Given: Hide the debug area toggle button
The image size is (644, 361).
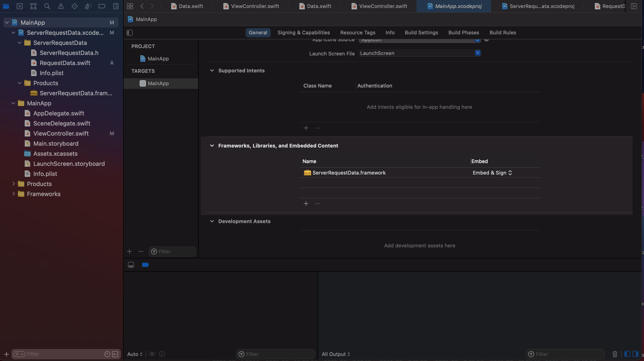Looking at the screenshot, I should point(131,265).
